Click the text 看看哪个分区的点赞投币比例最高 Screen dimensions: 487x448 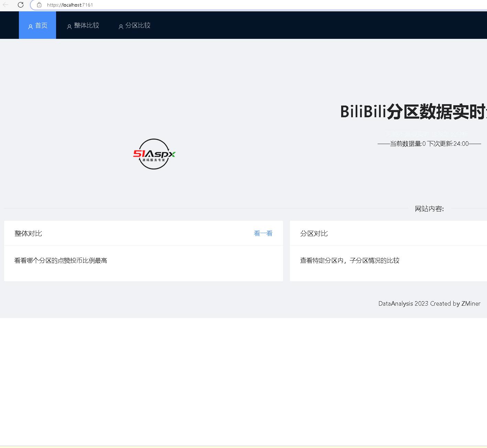[61, 261]
